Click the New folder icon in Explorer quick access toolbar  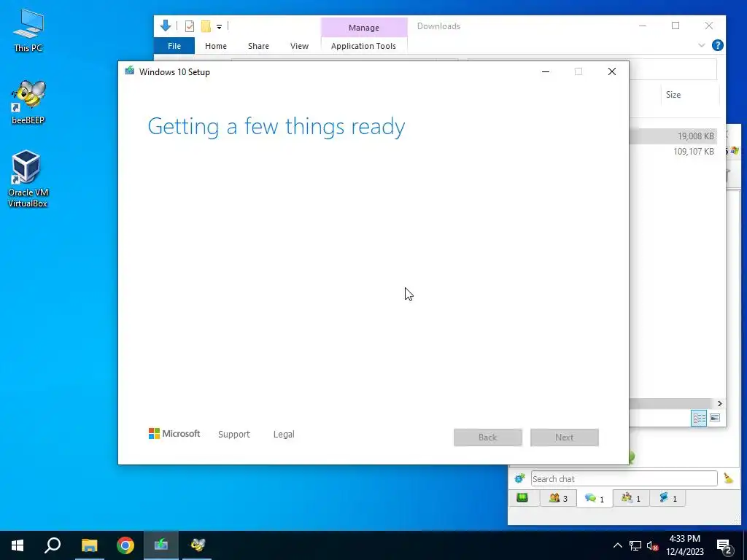click(x=205, y=26)
